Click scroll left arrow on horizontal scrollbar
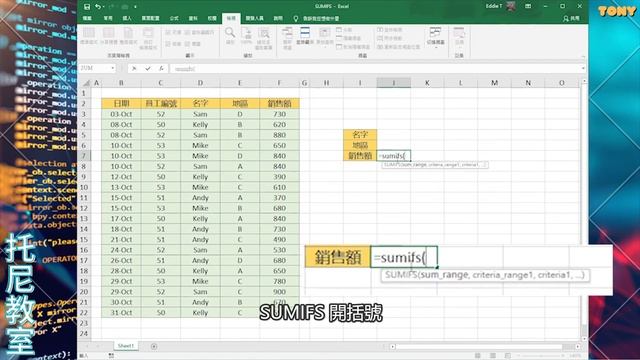The height and width of the screenshot is (360, 640). [392, 347]
